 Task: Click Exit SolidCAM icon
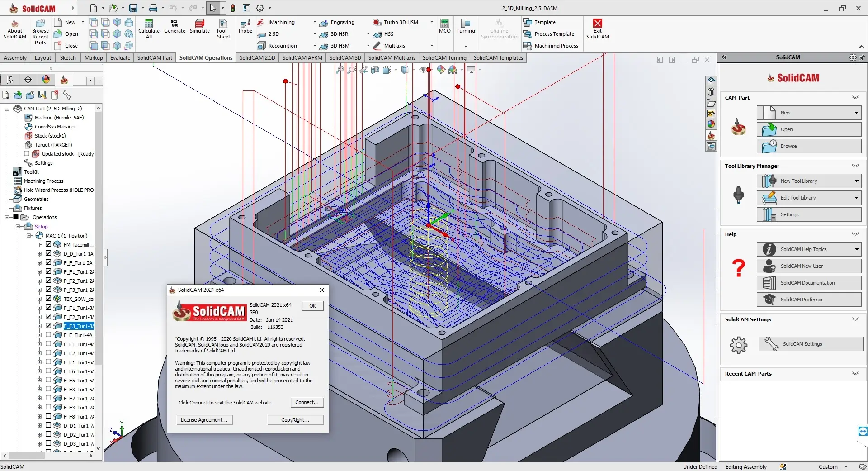pos(598,29)
